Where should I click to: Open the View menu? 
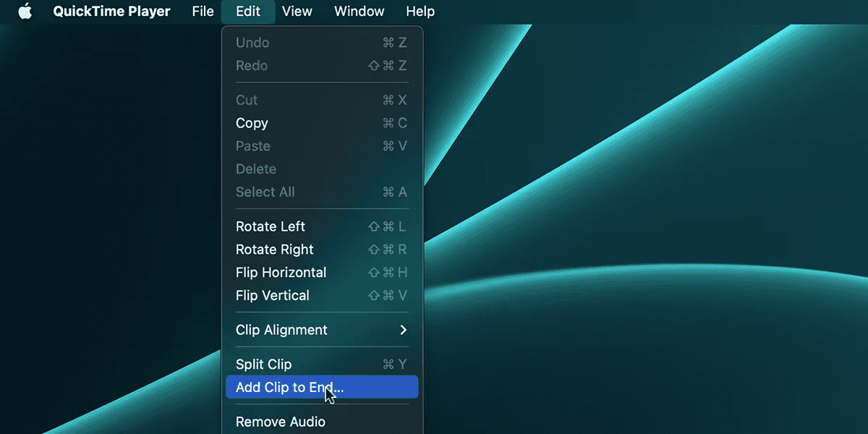(x=297, y=12)
